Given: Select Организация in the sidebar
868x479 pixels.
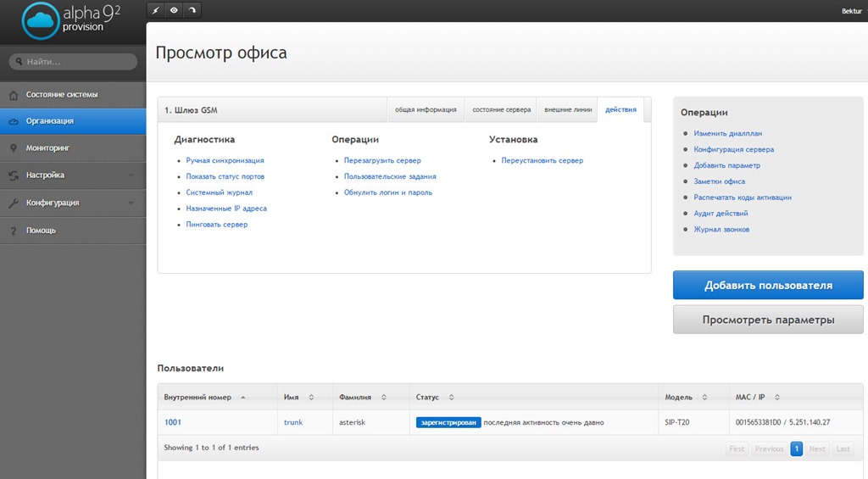Looking at the screenshot, I should pos(73,121).
